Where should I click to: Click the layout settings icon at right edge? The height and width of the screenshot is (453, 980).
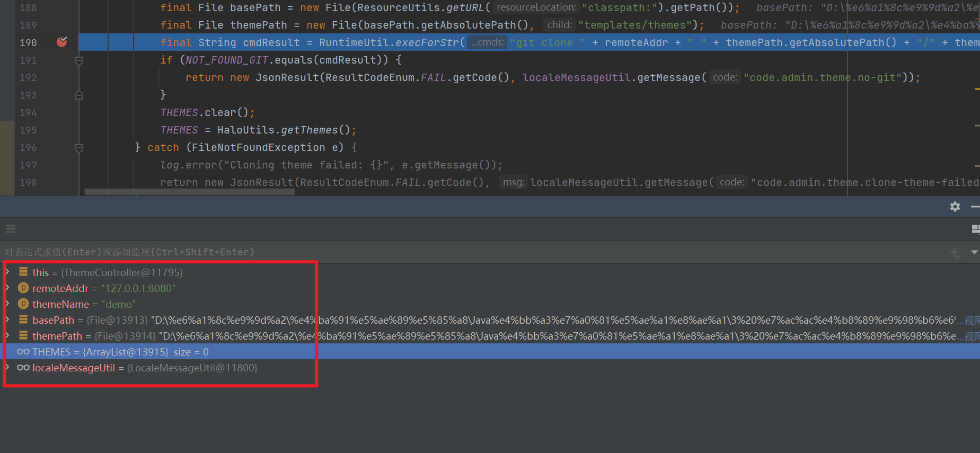click(975, 229)
